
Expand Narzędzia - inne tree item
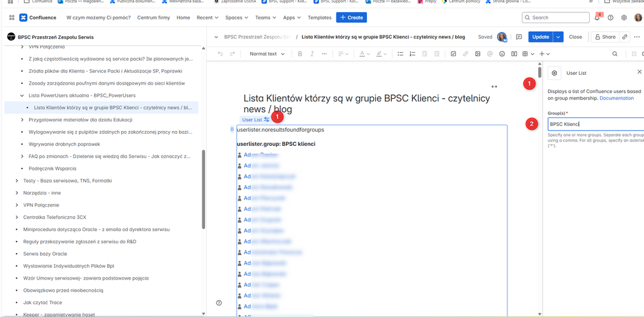point(16,193)
